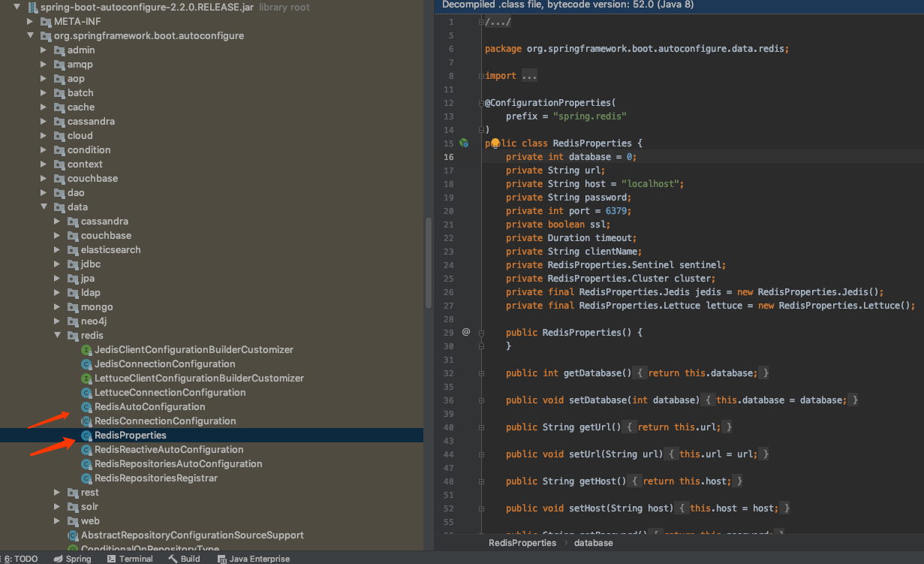Select the condition package folder icon

pos(59,149)
